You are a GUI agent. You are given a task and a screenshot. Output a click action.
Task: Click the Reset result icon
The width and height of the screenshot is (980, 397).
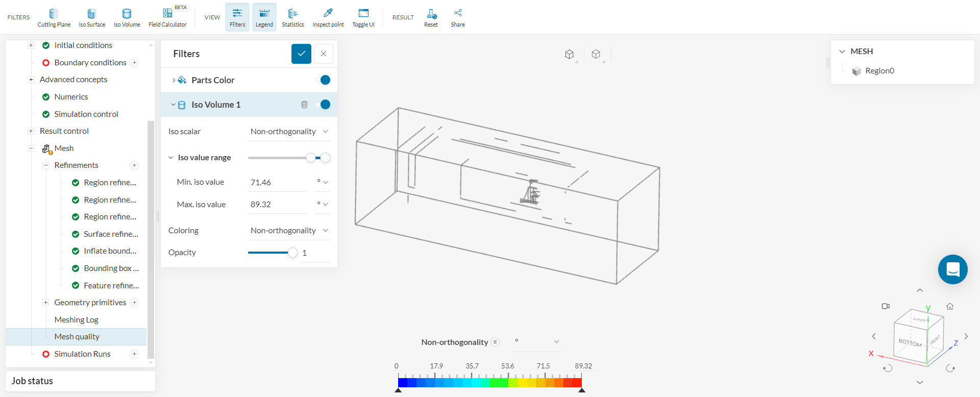431,17
